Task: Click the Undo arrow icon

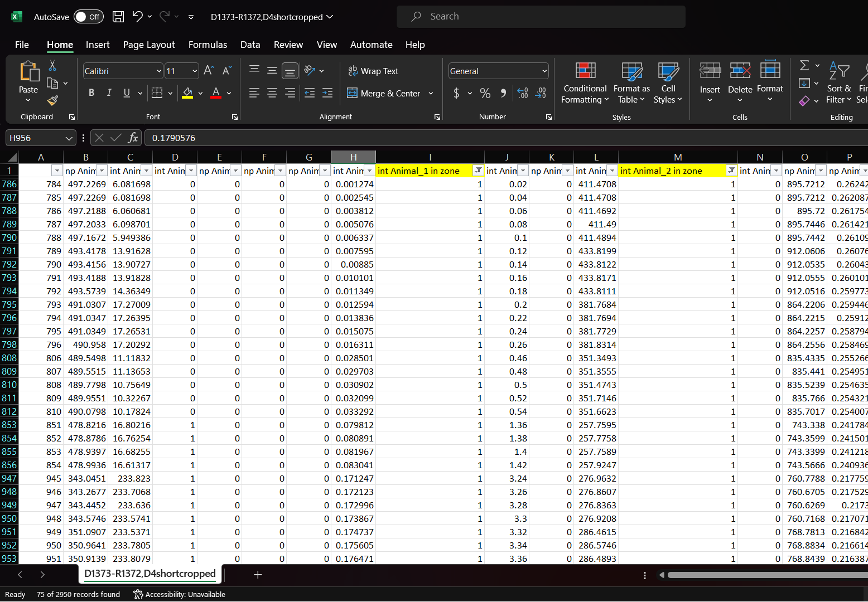Action: click(x=137, y=17)
